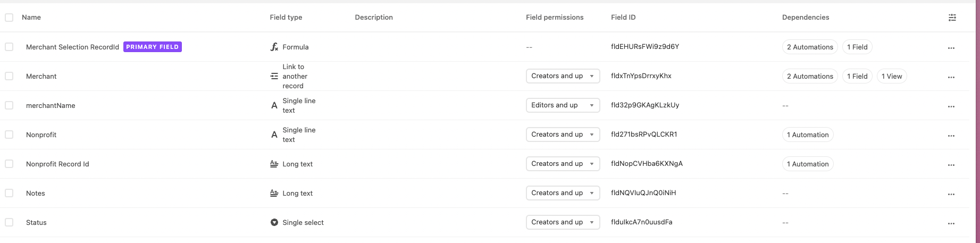The height and width of the screenshot is (243, 980).
Task: Open permissions dropdown for Status field
Action: pyautogui.click(x=563, y=222)
